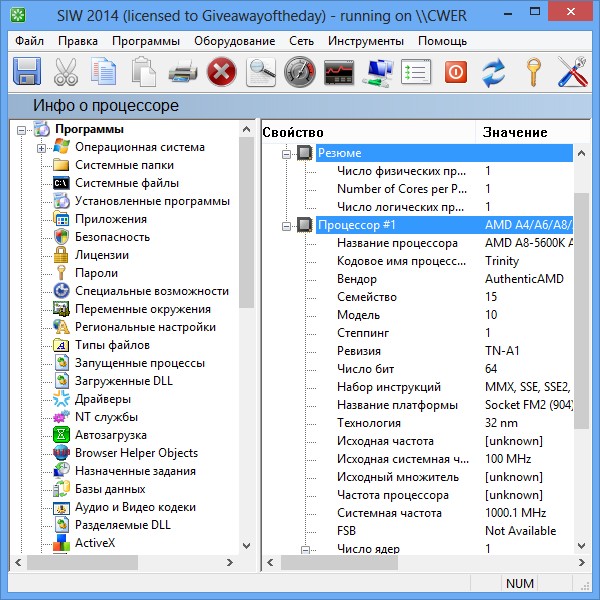Open the magnifier search toolbar icon

click(261, 73)
